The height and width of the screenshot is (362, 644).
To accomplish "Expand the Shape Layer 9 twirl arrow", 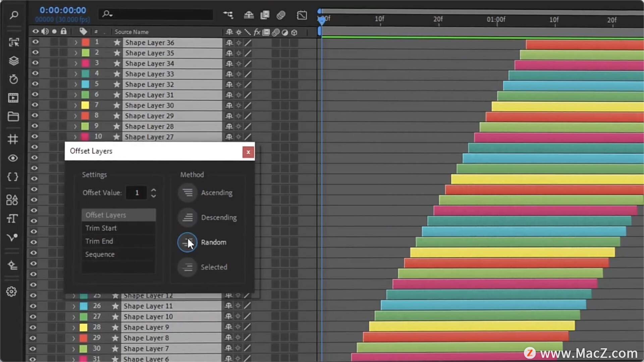I will [x=74, y=327].
